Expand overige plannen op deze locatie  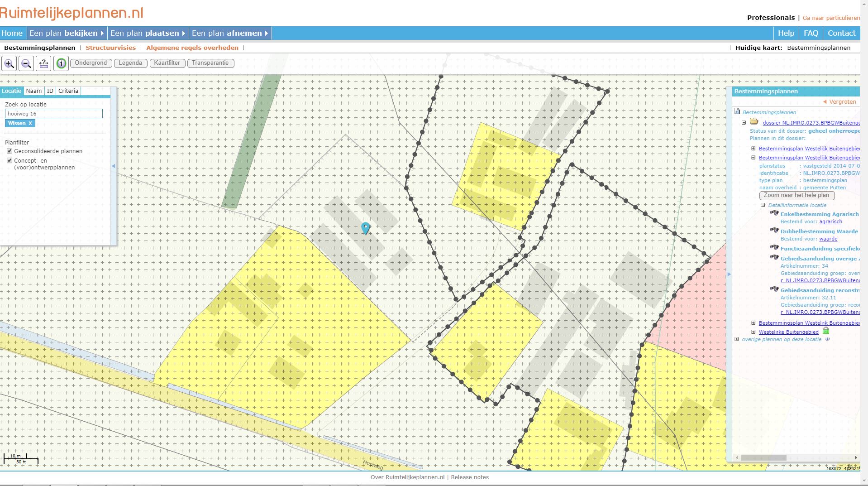click(737, 339)
